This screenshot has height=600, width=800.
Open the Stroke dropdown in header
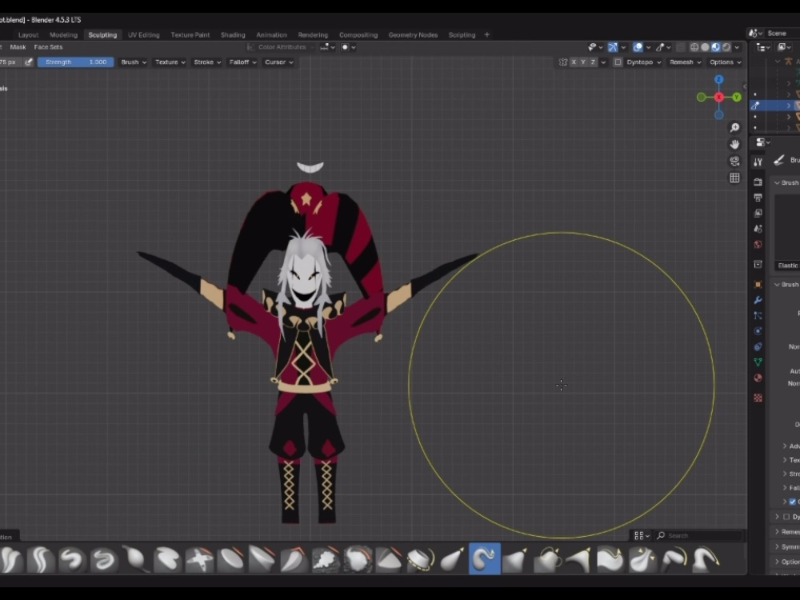click(x=207, y=62)
